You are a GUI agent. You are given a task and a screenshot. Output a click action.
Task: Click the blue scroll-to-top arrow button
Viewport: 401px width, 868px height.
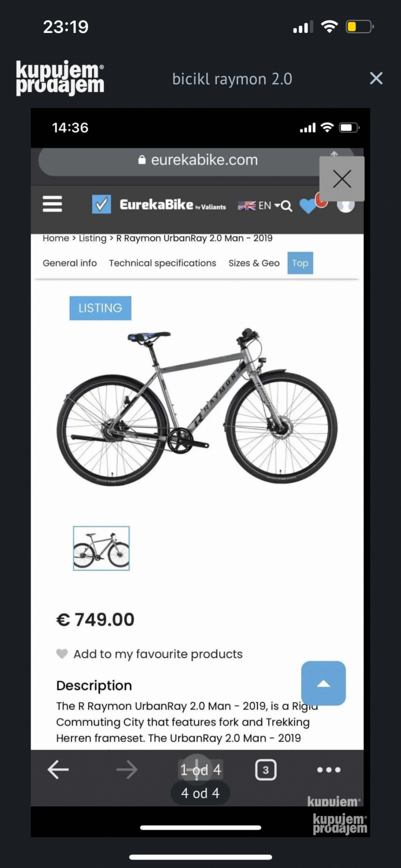coord(324,683)
